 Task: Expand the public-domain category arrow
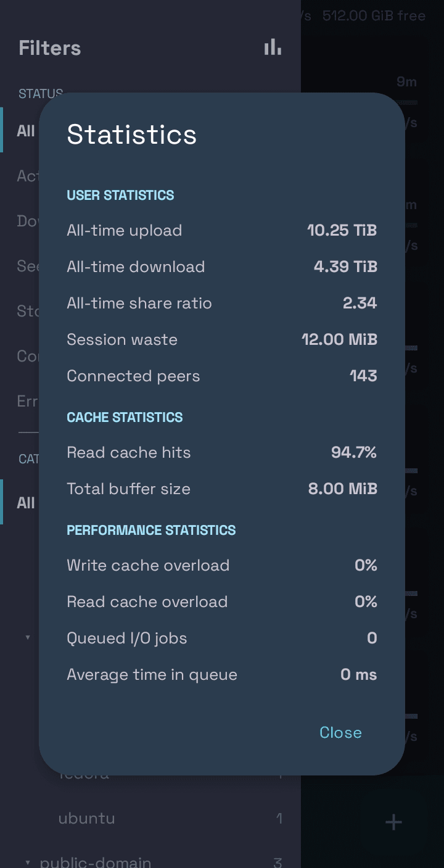[28, 862]
